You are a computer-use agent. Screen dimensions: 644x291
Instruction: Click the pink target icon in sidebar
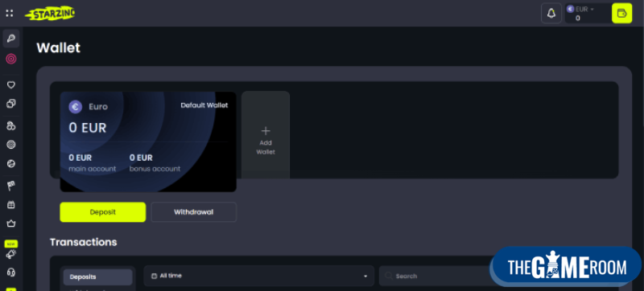(x=11, y=59)
